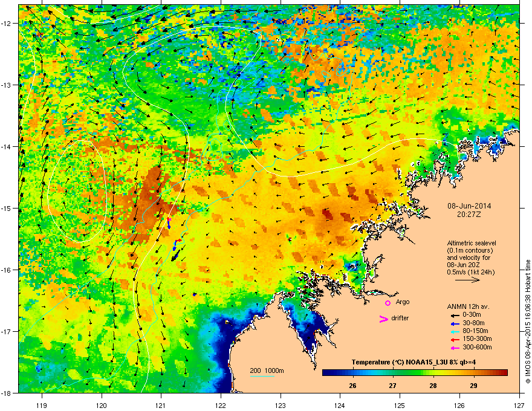Click the colorbar tick label 29
This screenshot has width=532, height=411.
pos(473,386)
